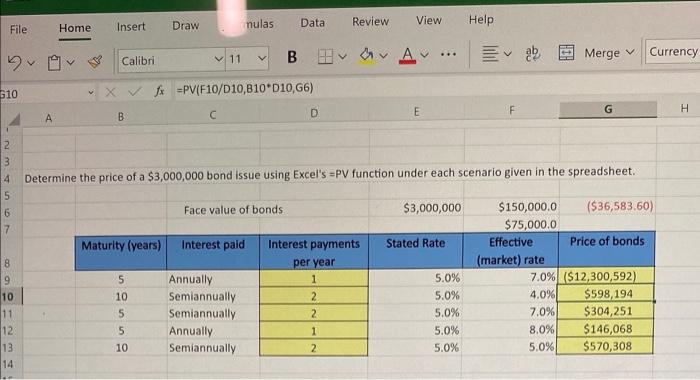Apply the red font color
This screenshot has height=380, width=700.
pos(407,55)
